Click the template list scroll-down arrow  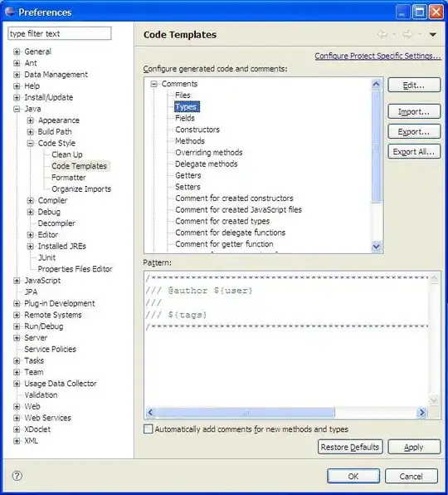pyautogui.click(x=376, y=247)
